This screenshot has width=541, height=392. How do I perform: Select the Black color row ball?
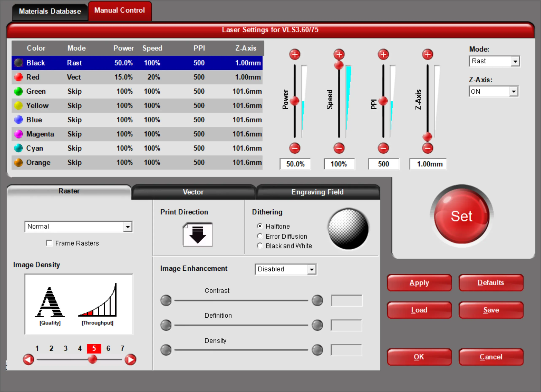18,63
